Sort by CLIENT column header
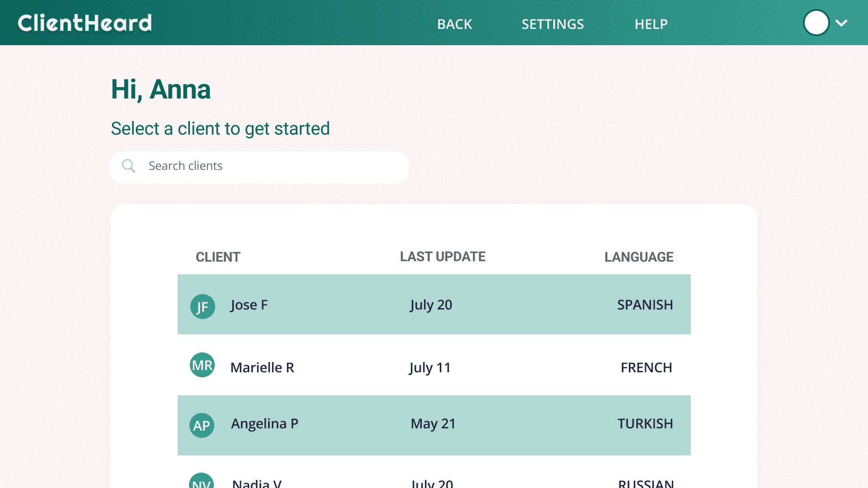The image size is (868, 488). 218,257
